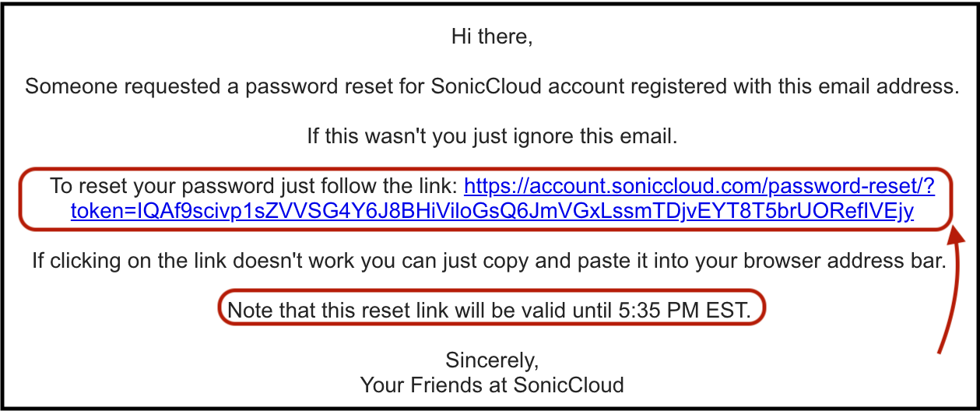Select the "Someone requested a password reset" sentence
This screenshot has height=411, width=980.
492,86
